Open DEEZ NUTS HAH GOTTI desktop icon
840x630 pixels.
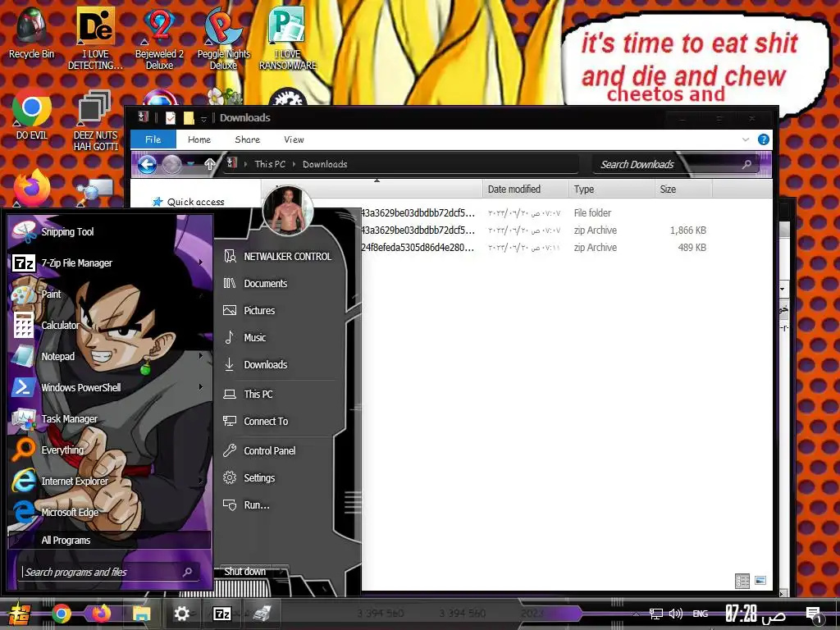pos(95,121)
